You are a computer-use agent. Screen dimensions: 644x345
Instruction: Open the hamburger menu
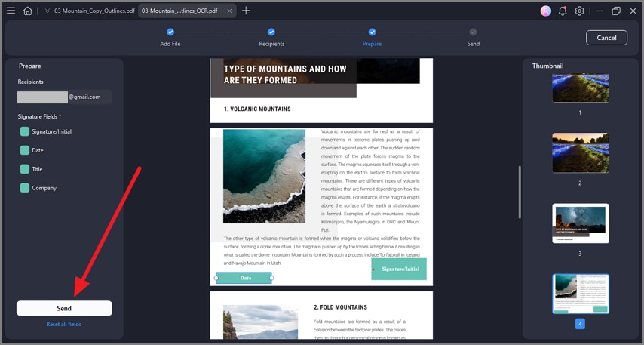coord(11,11)
